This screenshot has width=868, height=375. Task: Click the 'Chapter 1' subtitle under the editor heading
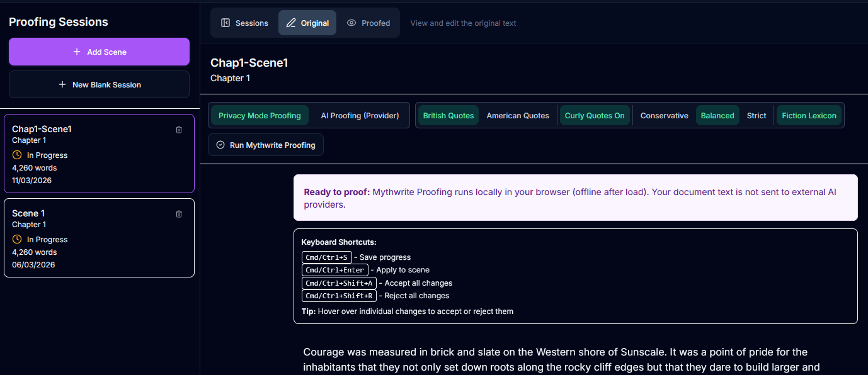[x=230, y=78]
